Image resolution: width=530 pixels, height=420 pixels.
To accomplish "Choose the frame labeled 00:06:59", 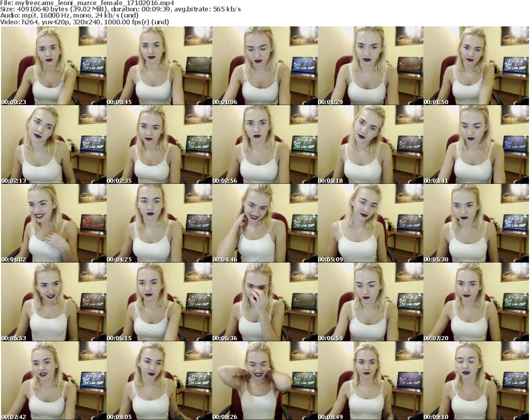I will 371,302.
